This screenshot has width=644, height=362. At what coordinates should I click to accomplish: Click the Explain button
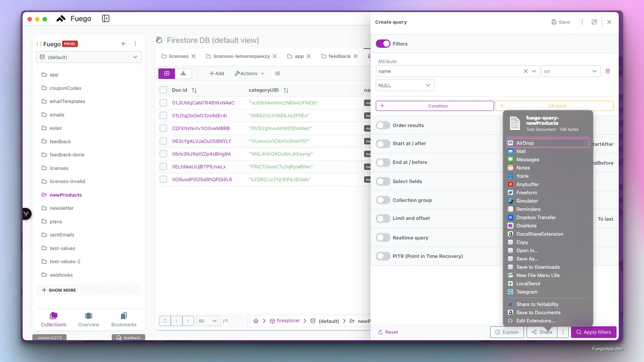[x=507, y=332]
